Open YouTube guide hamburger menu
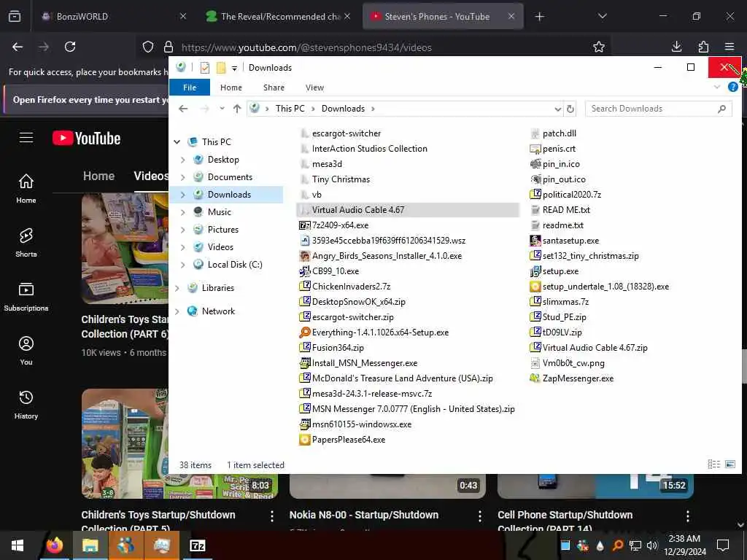747x560 pixels. tap(26, 138)
